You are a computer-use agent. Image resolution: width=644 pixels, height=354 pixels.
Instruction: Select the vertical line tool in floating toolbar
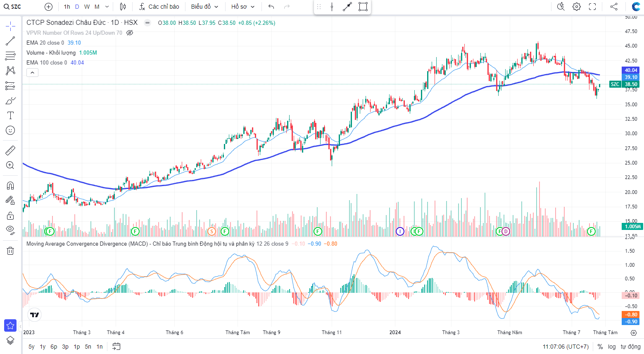332,7
